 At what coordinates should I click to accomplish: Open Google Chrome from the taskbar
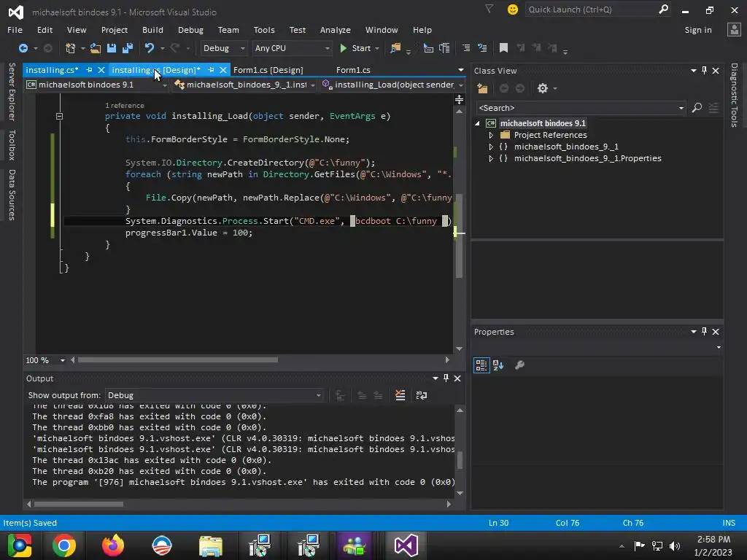click(x=64, y=545)
